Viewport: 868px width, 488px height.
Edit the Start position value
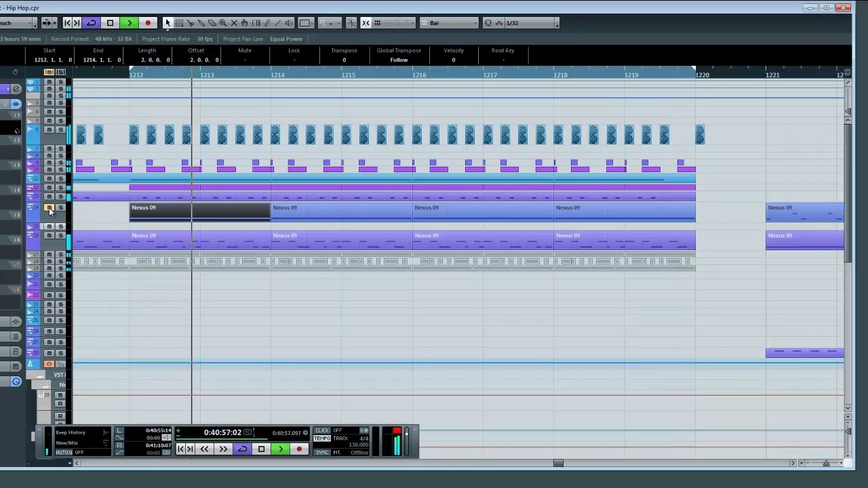point(52,60)
